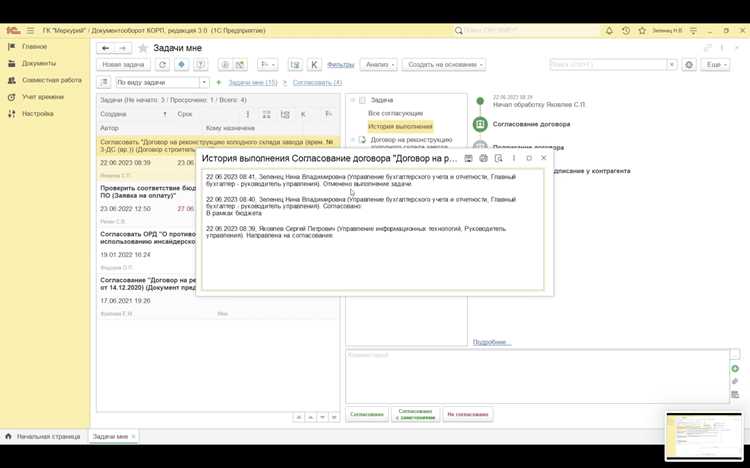Open the flag dropdown in toolbar
The width and height of the screenshot is (750, 468).
[x=267, y=65]
